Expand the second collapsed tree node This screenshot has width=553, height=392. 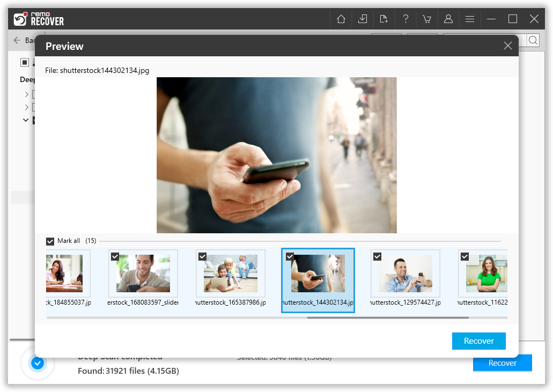[x=26, y=107]
